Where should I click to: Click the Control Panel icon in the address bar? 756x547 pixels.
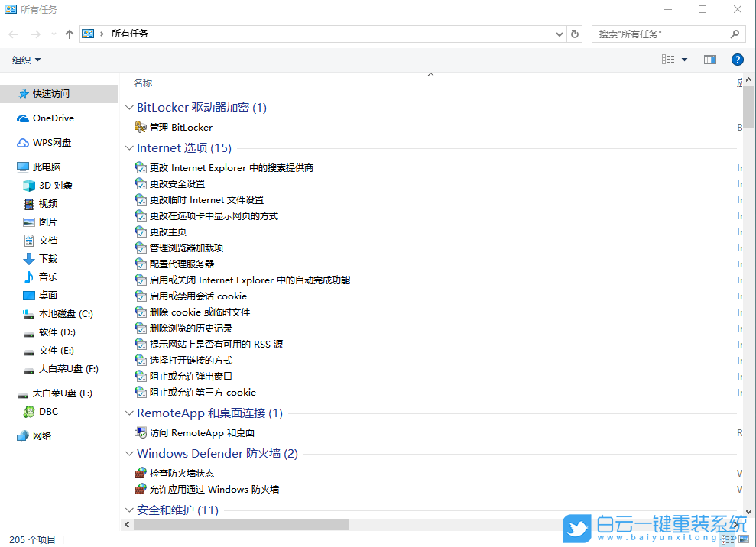point(88,34)
